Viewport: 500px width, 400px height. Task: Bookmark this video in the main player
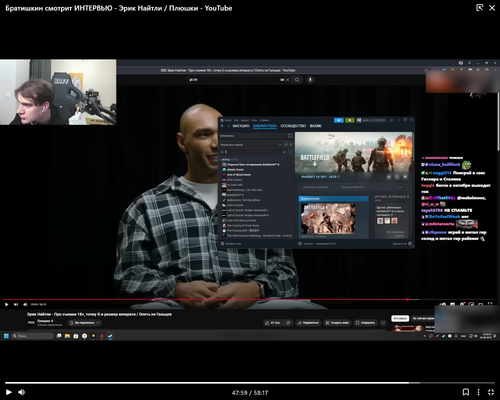[466, 392]
